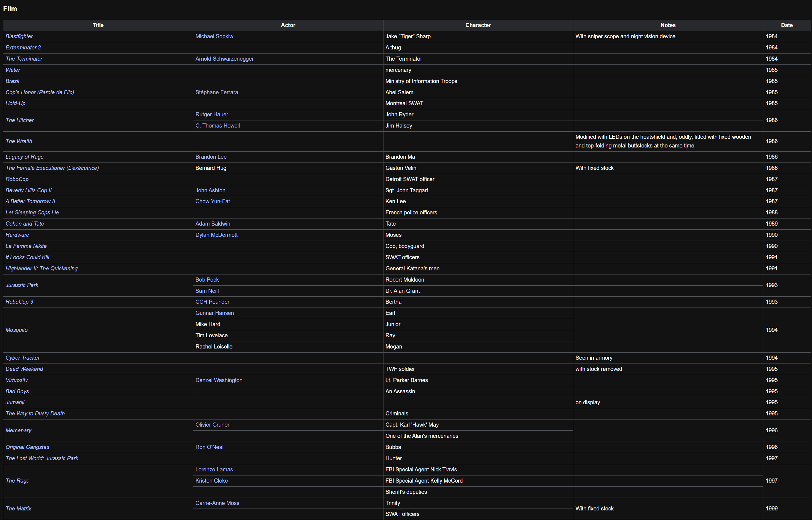812x520 pixels.
Task: Click the Arnold Schwarzenegger actor link
Action: [225, 59]
